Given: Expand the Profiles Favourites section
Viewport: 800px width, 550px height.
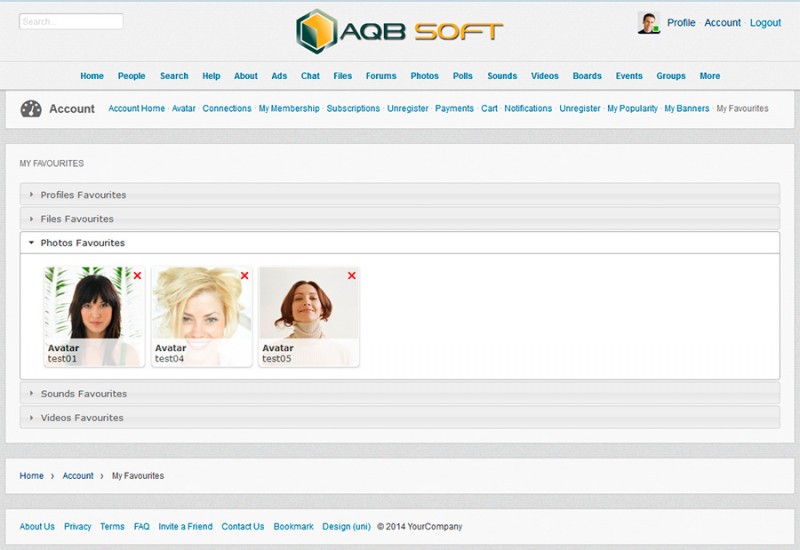Looking at the screenshot, I should coord(399,194).
